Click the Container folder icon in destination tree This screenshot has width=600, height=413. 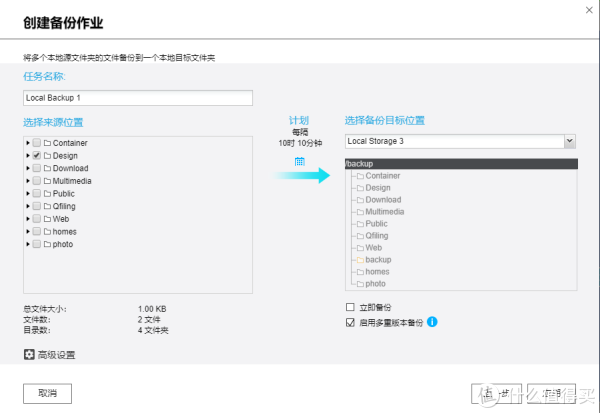click(x=359, y=176)
